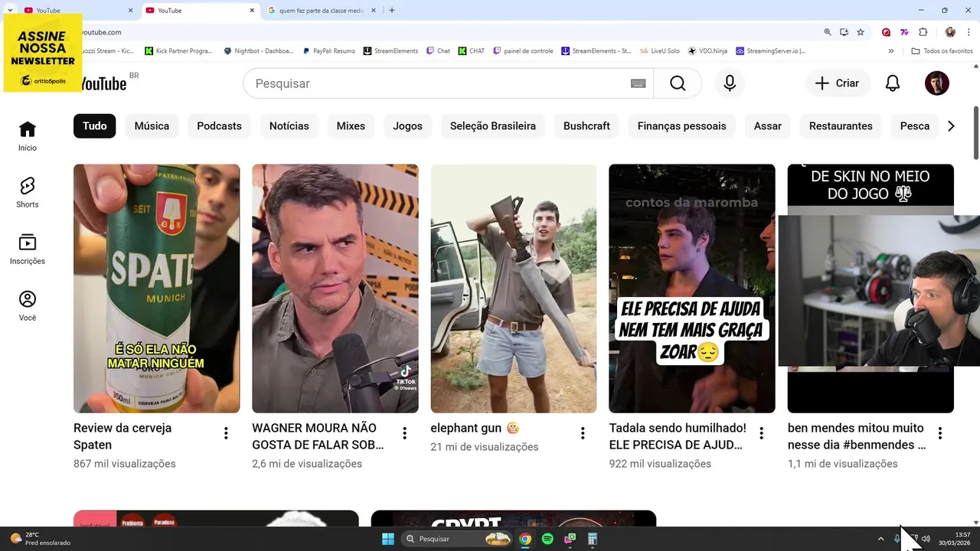The image size is (980, 551).
Task: Open the Chrome extensions puzzle icon
Action: click(923, 32)
